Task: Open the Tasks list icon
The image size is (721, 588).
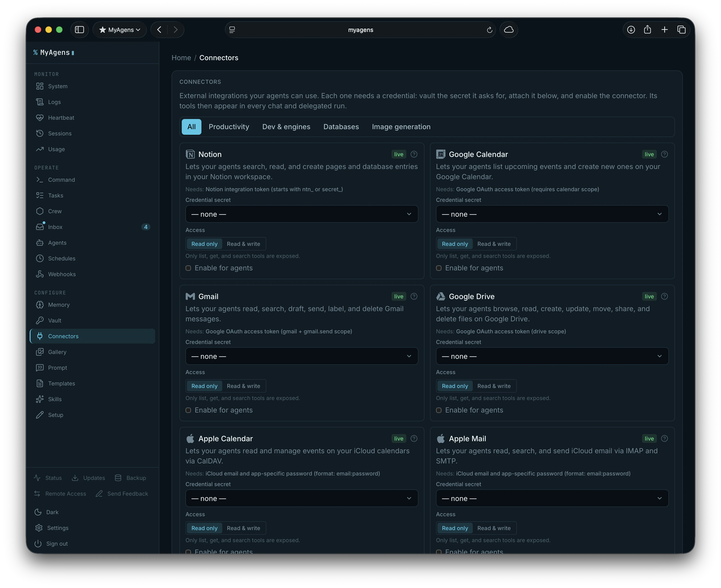Action: (40, 195)
